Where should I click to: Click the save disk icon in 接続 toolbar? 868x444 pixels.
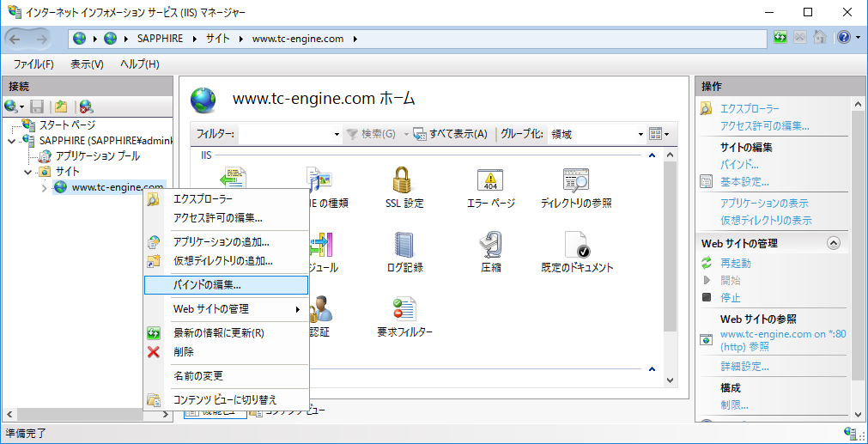coord(37,106)
